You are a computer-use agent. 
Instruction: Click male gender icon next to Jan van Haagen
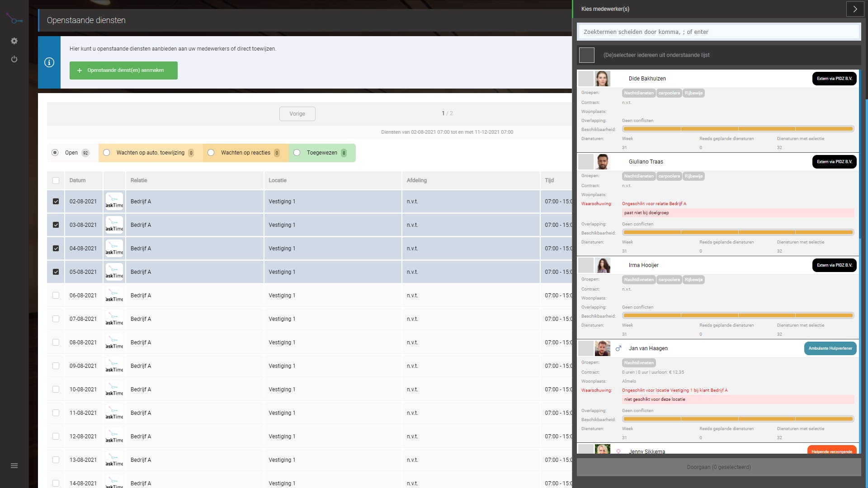pyautogui.click(x=618, y=348)
